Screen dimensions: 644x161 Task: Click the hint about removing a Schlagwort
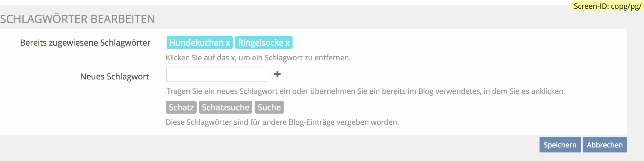click(x=258, y=58)
